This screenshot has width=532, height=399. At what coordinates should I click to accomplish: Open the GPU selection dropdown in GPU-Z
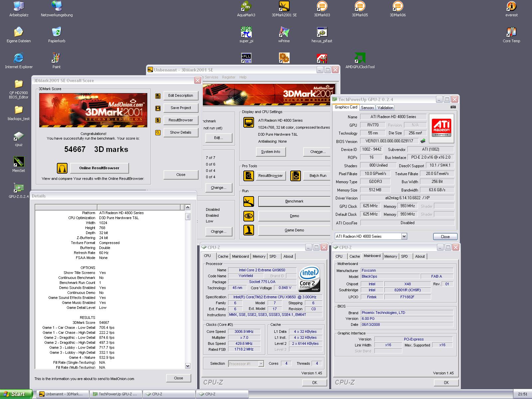tap(404, 236)
